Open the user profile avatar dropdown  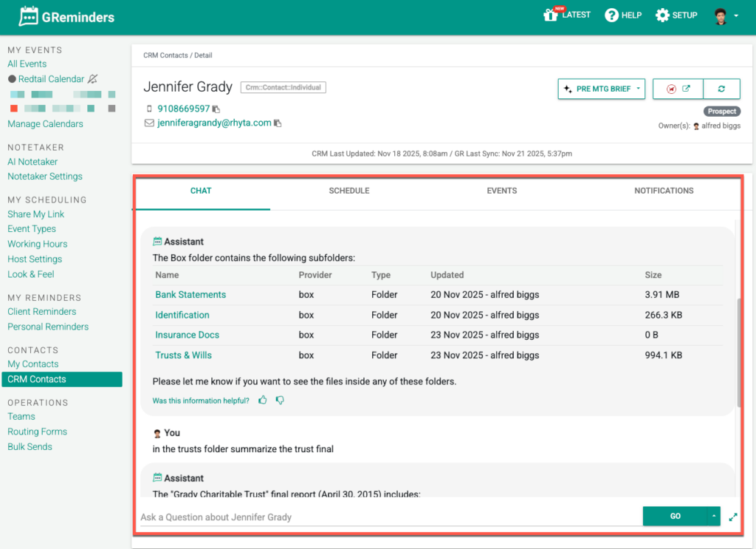pos(726,16)
